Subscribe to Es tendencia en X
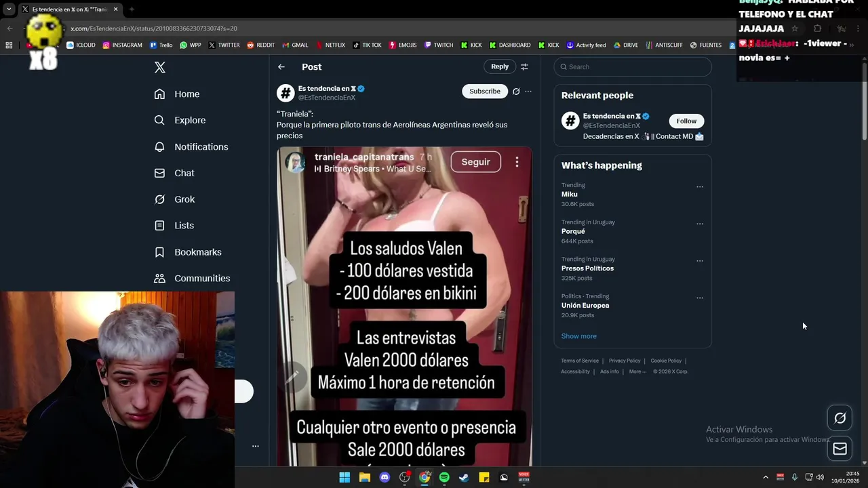868x488 pixels. coord(485,91)
